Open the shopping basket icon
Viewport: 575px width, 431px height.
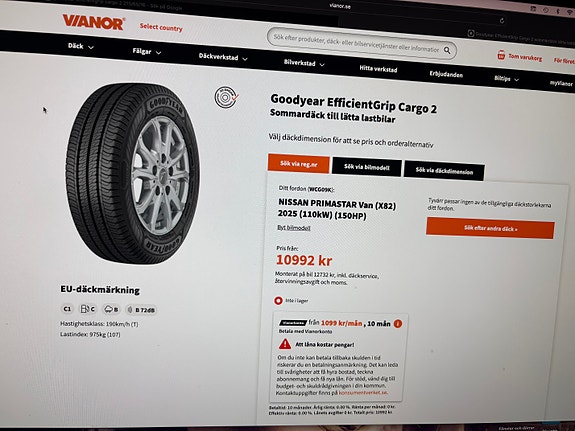coord(501,55)
